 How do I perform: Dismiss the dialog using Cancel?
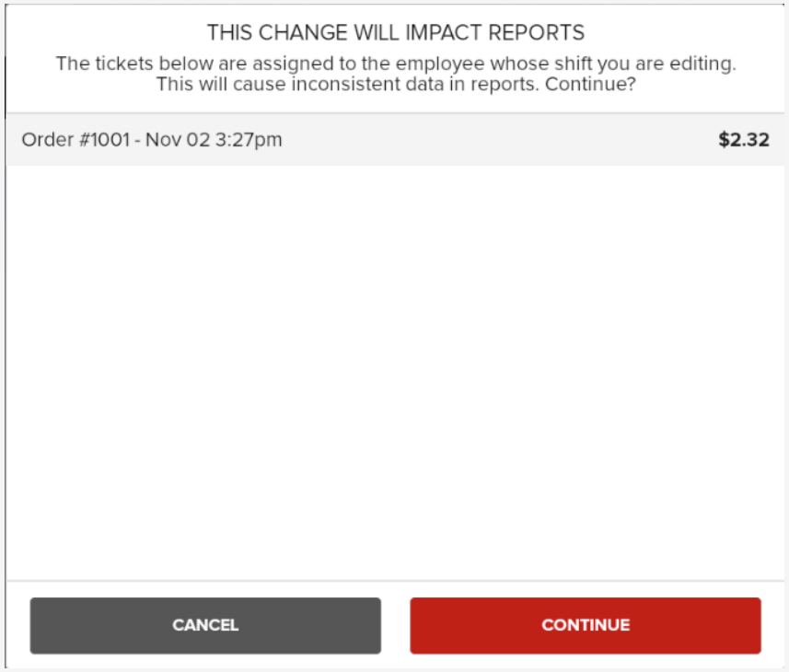click(205, 625)
